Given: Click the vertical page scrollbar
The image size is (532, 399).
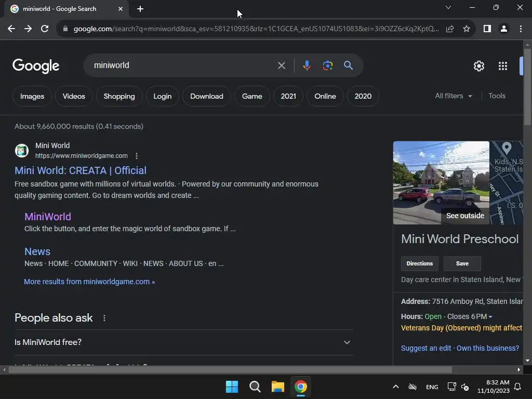Looking at the screenshot, I should tap(527, 87).
